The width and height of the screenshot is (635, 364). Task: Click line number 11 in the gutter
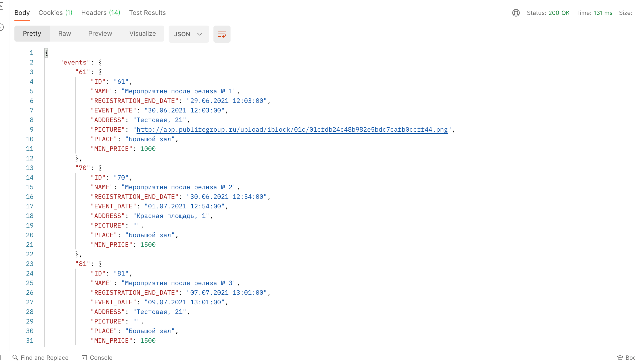click(30, 149)
